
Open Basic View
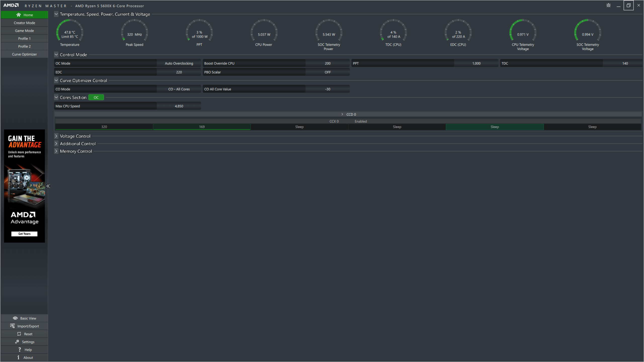[24, 318]
